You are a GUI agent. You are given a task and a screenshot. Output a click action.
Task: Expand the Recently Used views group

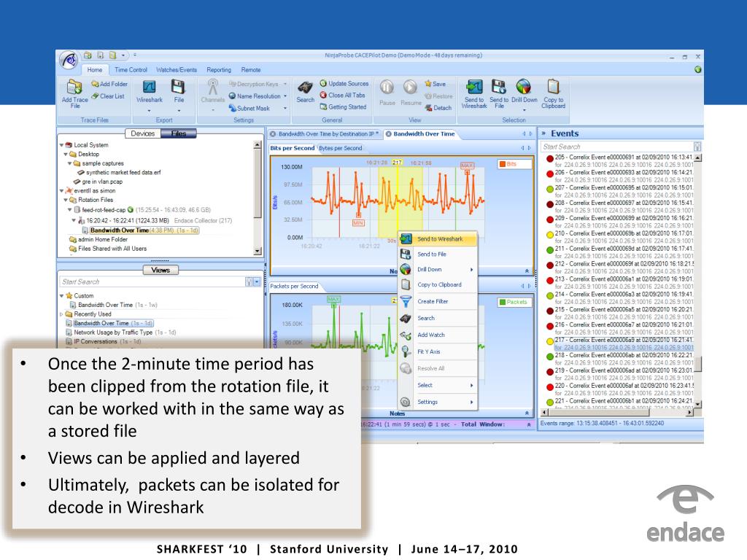[x=61, y=314]
